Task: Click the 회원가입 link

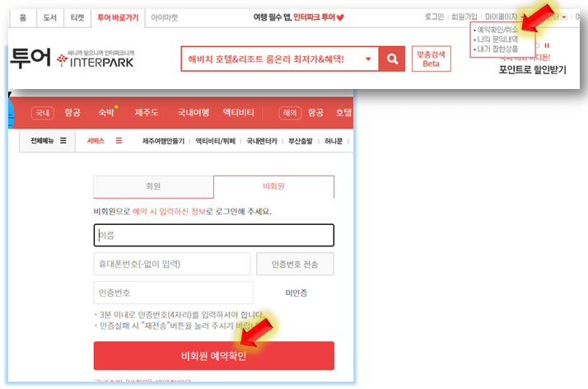Action: [x=464, y=16]
